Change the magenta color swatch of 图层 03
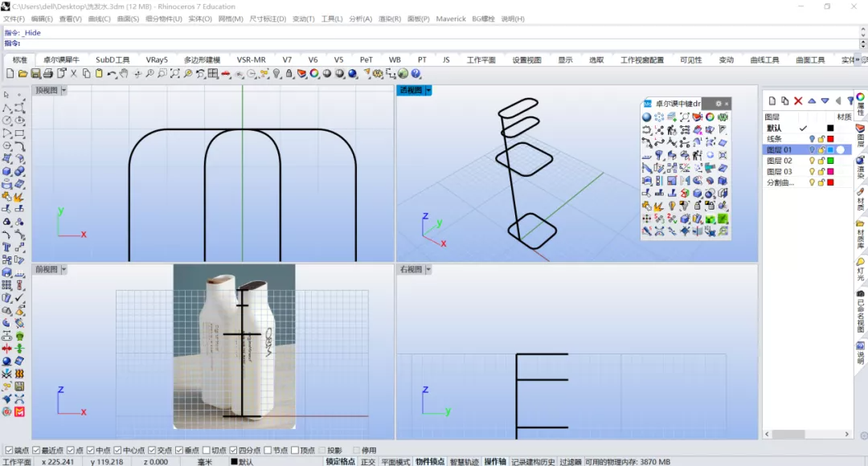Screen dimensions: 868x466 [x=830, y=172]
